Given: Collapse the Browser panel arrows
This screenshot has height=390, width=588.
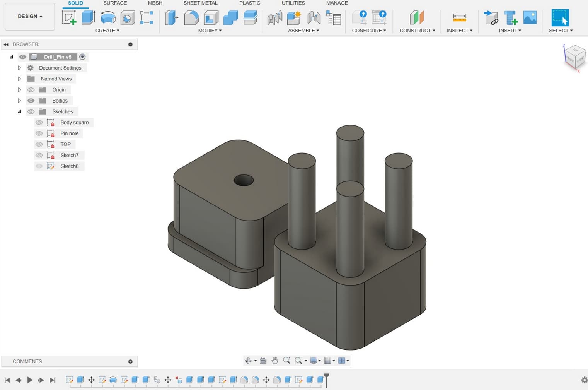Looking at the screenshot, I should [6, 44].
